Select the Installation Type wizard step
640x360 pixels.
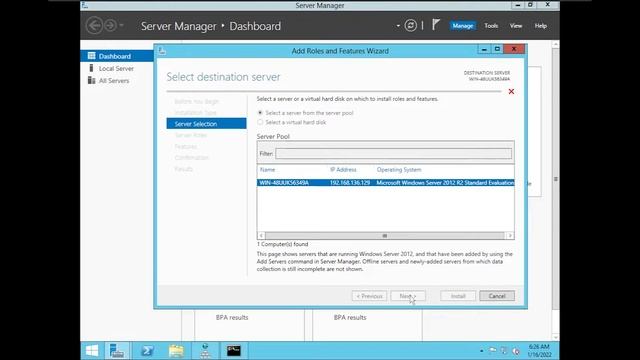(x=196, y=113)
